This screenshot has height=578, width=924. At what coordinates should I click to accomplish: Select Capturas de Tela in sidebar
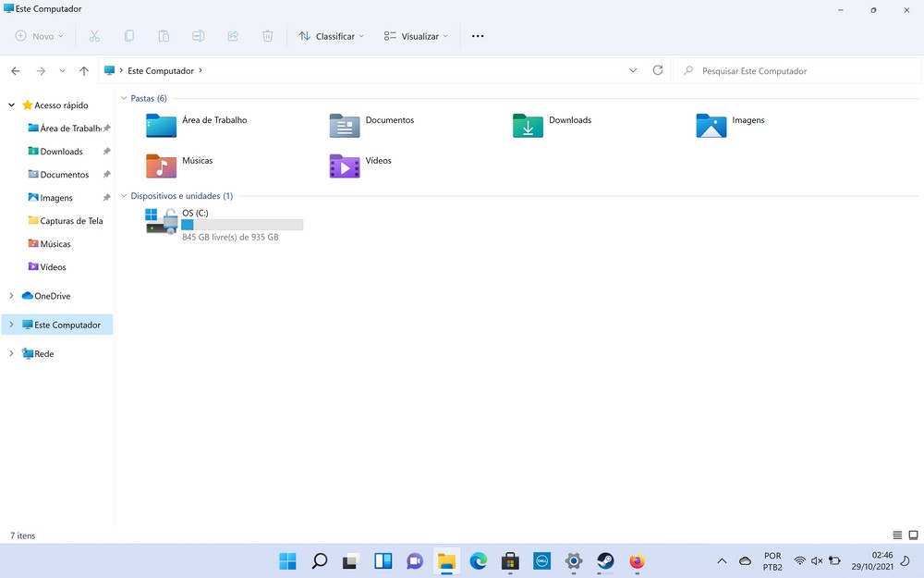pyautogui.click(x=71, y=221)
